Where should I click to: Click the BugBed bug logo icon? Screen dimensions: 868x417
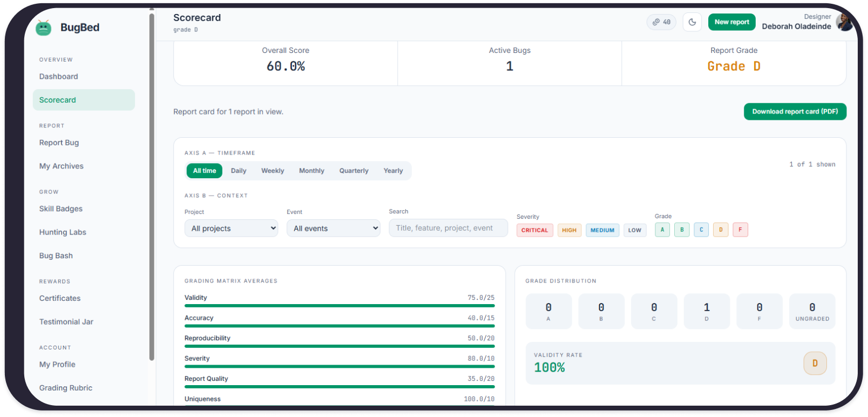pos(43,28)
